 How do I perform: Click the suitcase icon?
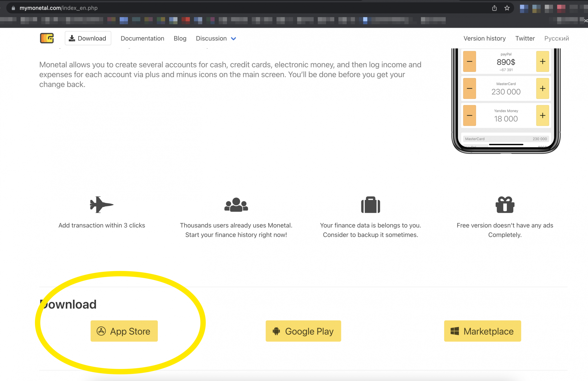pos(370,204)
